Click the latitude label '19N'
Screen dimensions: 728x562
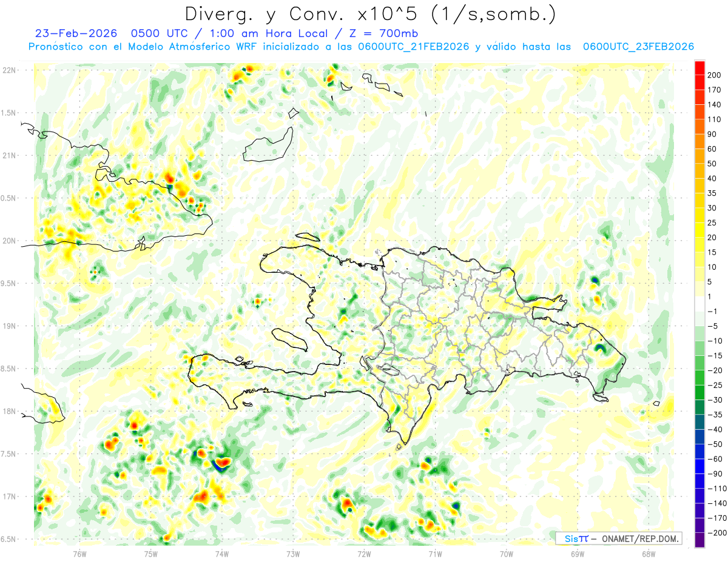click(9, 326)
